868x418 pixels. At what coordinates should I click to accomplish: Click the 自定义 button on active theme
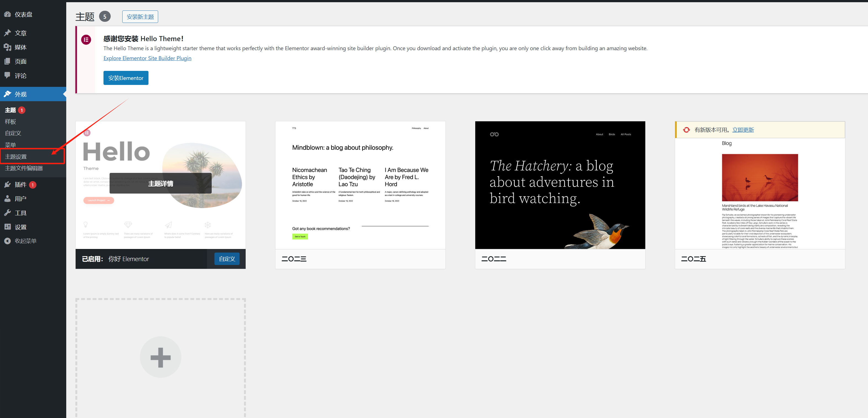click(227, 259)
